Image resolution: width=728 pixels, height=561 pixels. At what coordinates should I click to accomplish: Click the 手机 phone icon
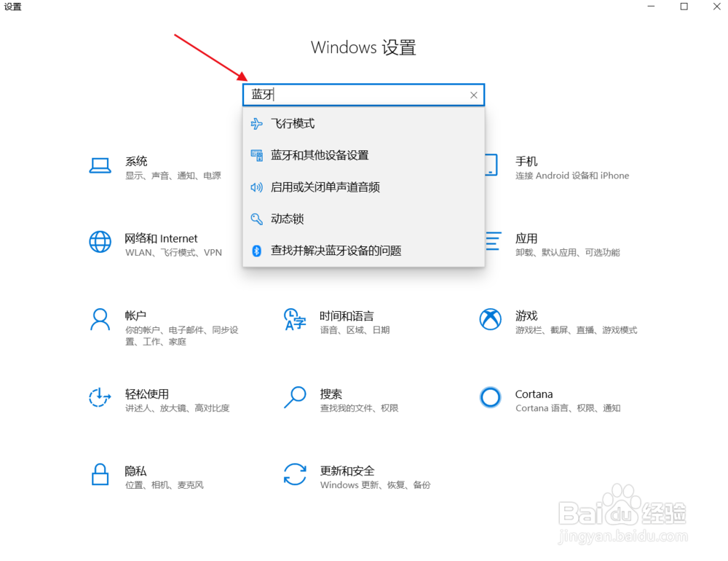pos(491,165)
